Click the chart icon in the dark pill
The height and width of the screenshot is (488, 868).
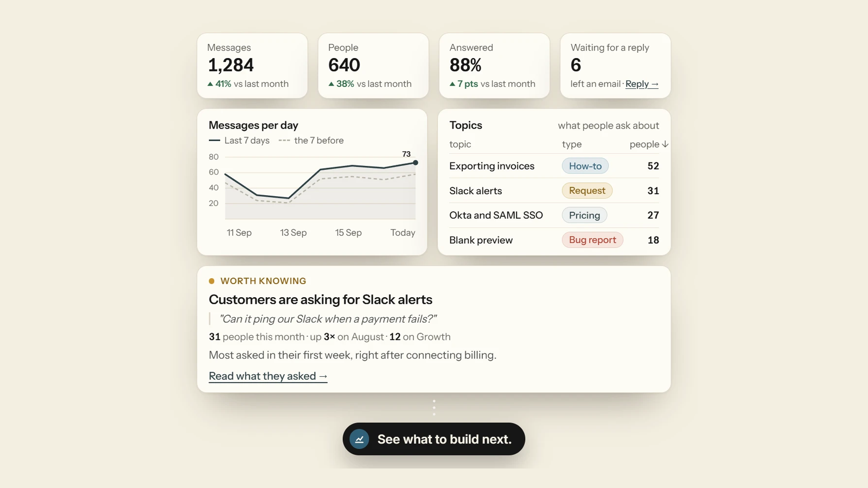coord(359,439)
